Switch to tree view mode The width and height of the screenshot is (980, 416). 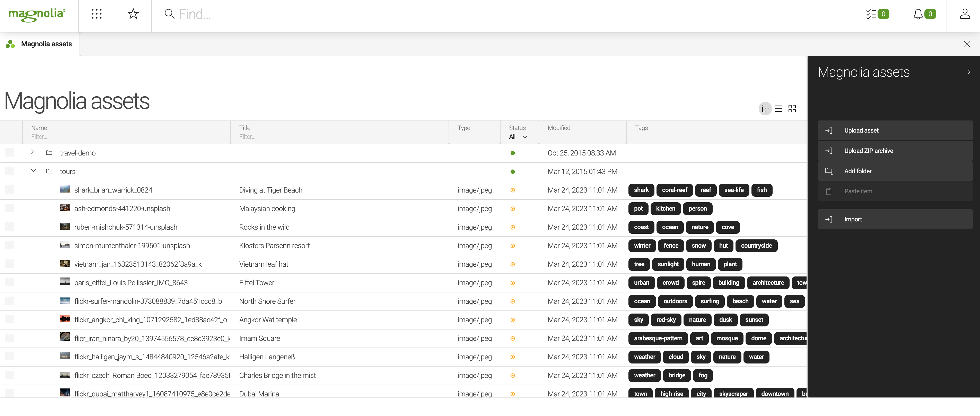[765, 108]
